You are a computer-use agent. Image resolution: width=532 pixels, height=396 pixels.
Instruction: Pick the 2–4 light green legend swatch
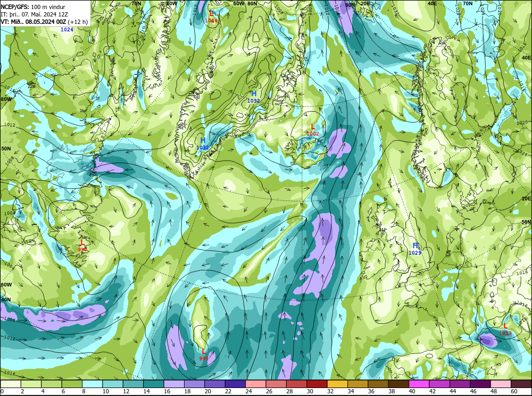31,384
